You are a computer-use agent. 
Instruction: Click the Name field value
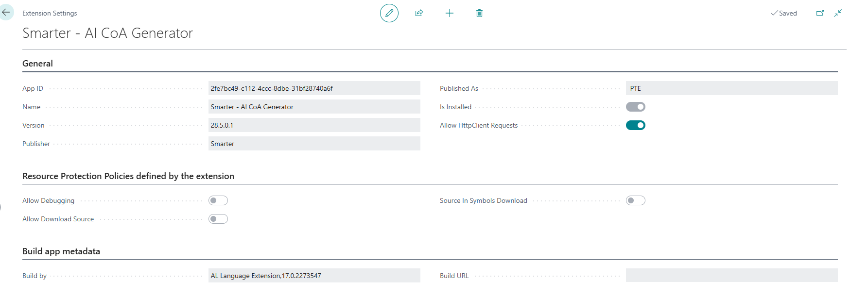point(314,107)
